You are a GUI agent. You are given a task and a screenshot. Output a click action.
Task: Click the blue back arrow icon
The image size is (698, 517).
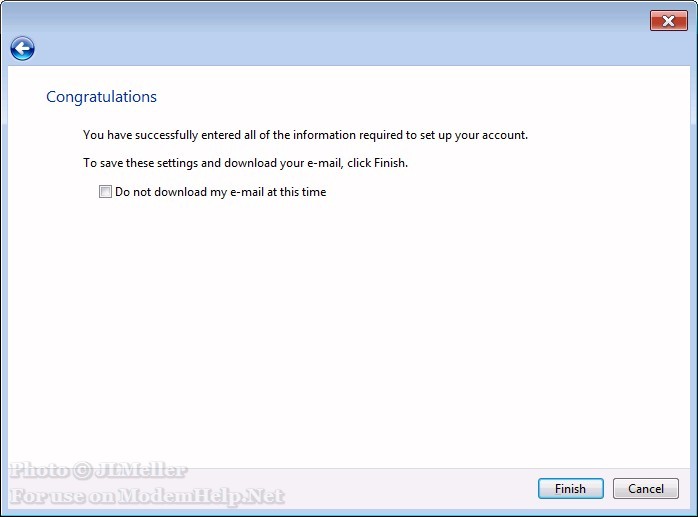click(22, 48)
